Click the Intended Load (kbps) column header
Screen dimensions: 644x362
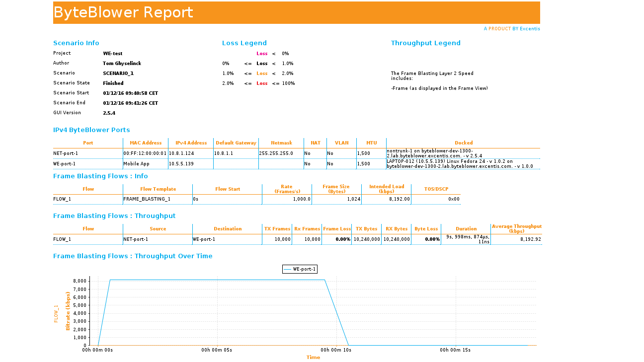(x=386, y=189)
